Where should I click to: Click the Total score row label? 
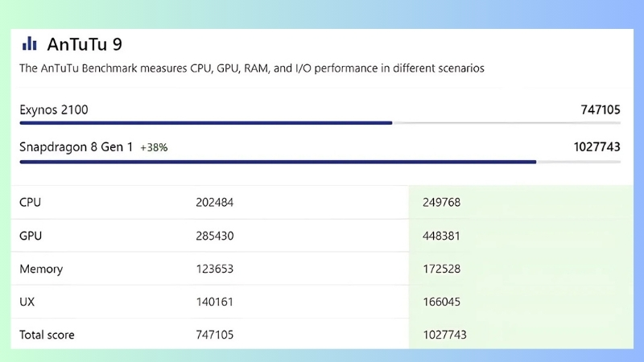tap(47, 335)
